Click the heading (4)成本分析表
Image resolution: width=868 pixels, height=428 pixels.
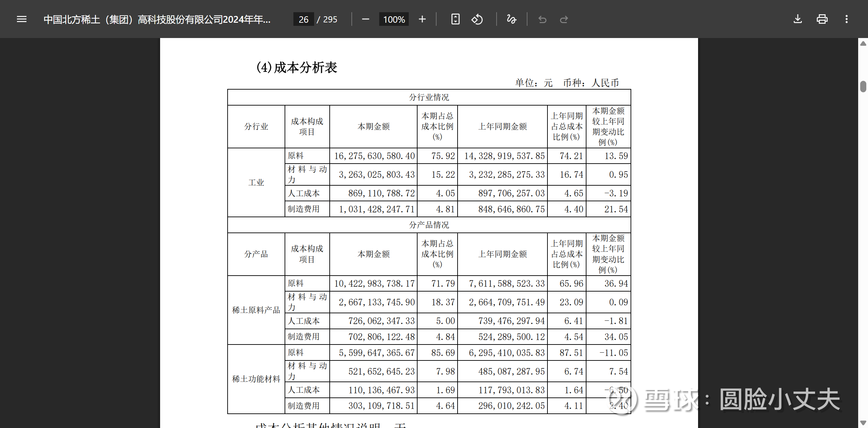[x=296, y=67]
